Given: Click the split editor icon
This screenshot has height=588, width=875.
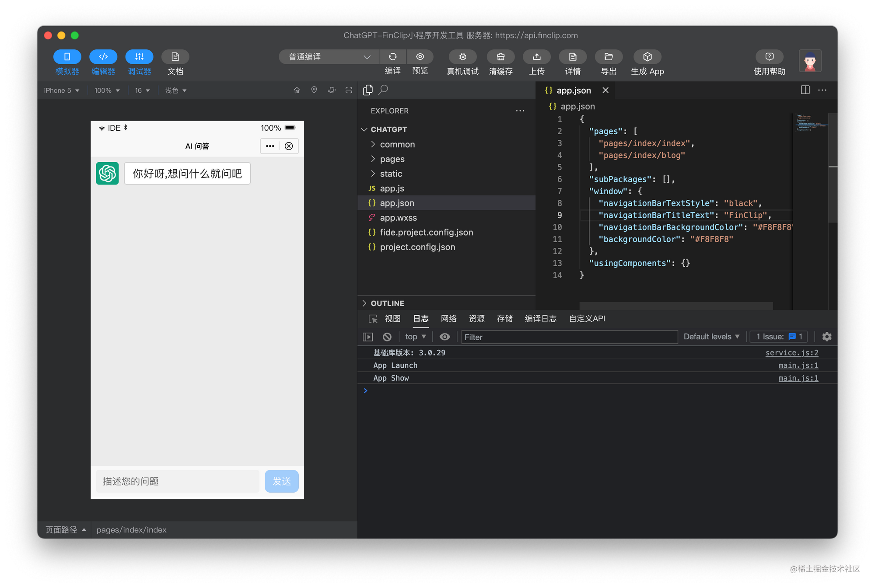Looking at the screenshot, I should (x=805, y=90).
